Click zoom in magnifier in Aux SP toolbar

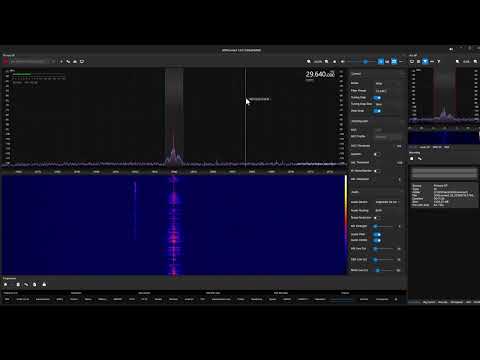[475, 62]
